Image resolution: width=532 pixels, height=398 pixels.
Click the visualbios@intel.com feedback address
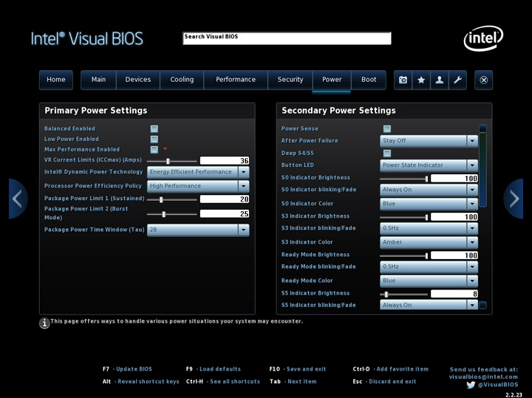coord(483,377)
